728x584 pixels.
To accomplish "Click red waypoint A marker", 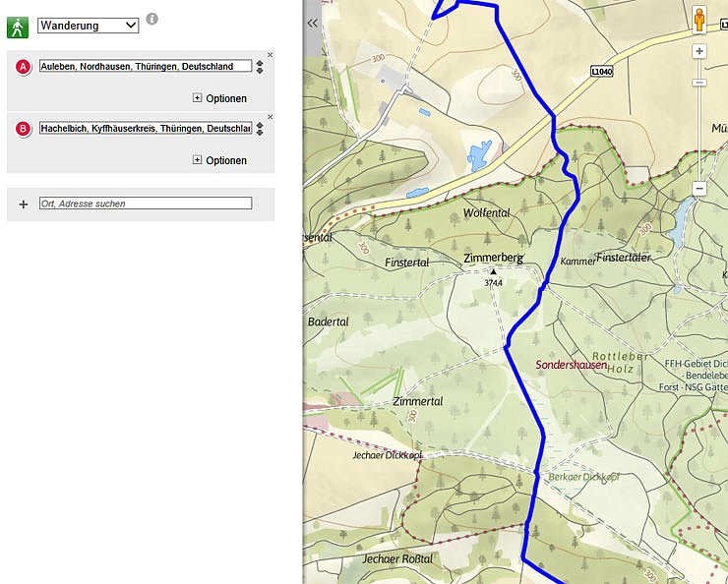I will (x=24, y=67).
